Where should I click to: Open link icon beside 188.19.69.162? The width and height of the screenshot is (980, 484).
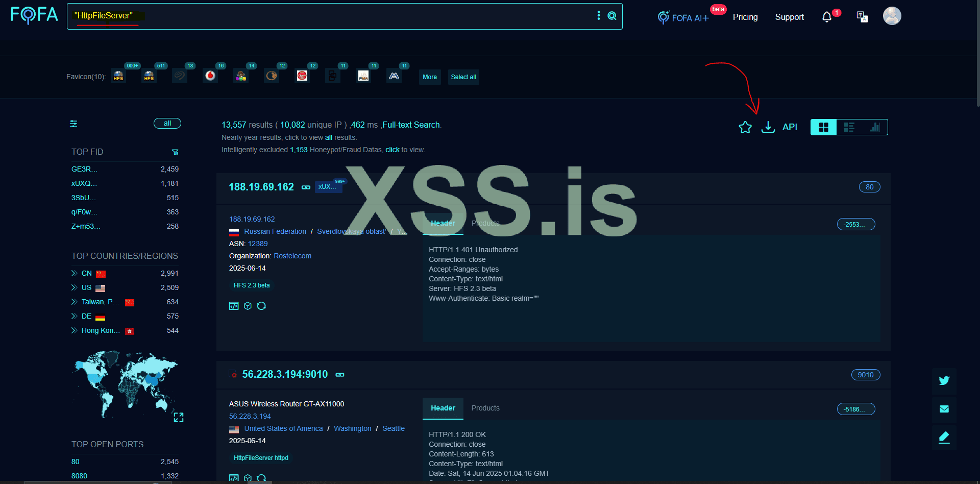(306, 187)
